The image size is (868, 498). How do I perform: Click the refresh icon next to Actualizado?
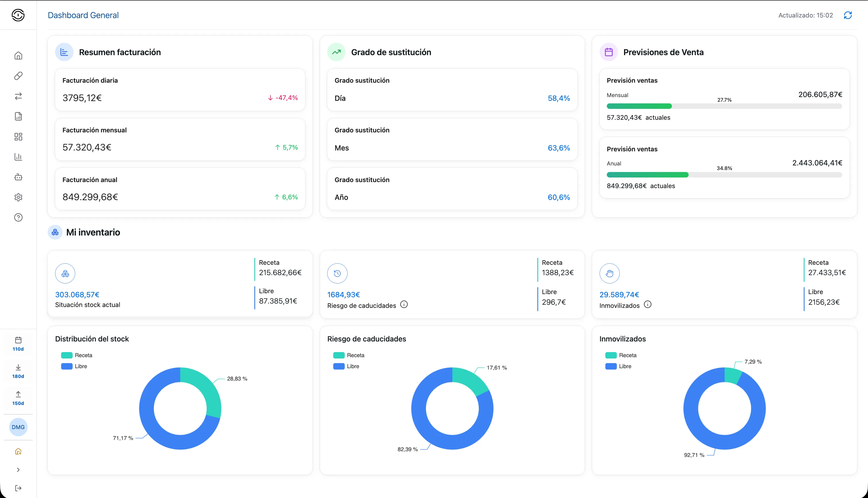tap(848, 15)
